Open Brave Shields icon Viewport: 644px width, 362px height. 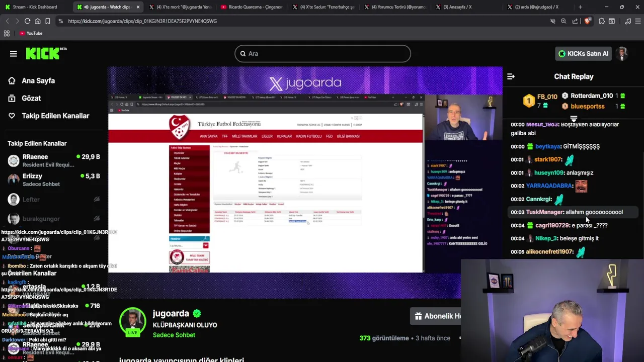point(587,21)
